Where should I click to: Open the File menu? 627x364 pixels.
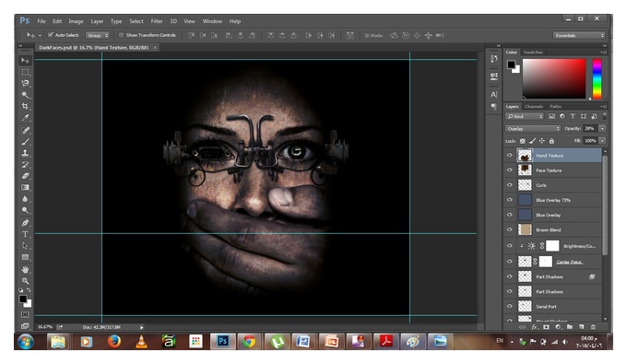(41, 21)
